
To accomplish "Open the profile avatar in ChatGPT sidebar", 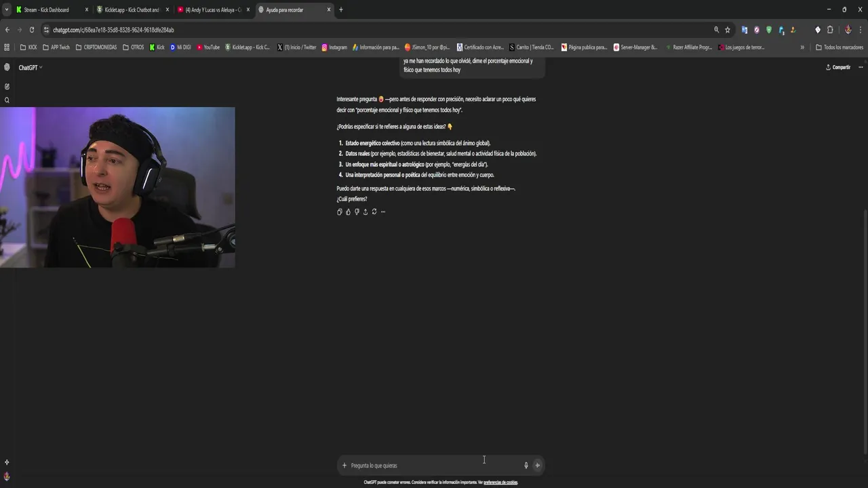I will (7, 476).
